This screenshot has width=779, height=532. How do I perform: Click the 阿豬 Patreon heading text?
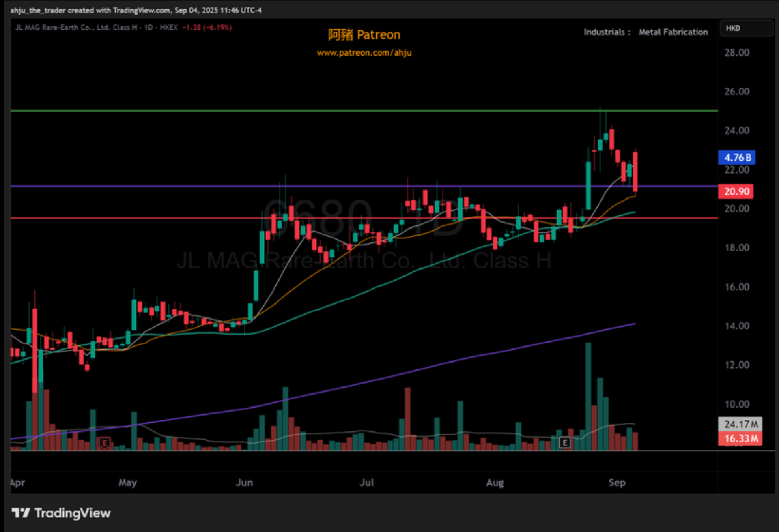point(364,35)
